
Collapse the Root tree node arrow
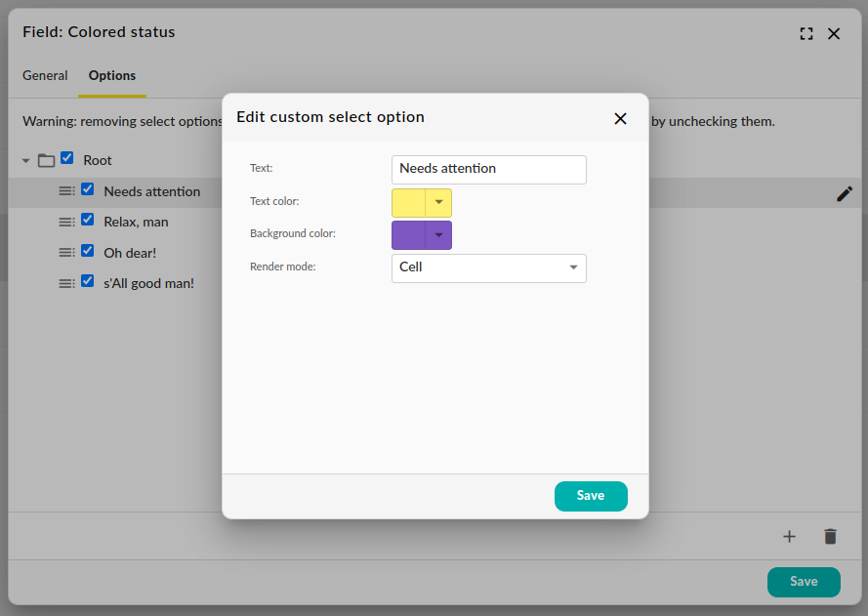pos(26,160)
